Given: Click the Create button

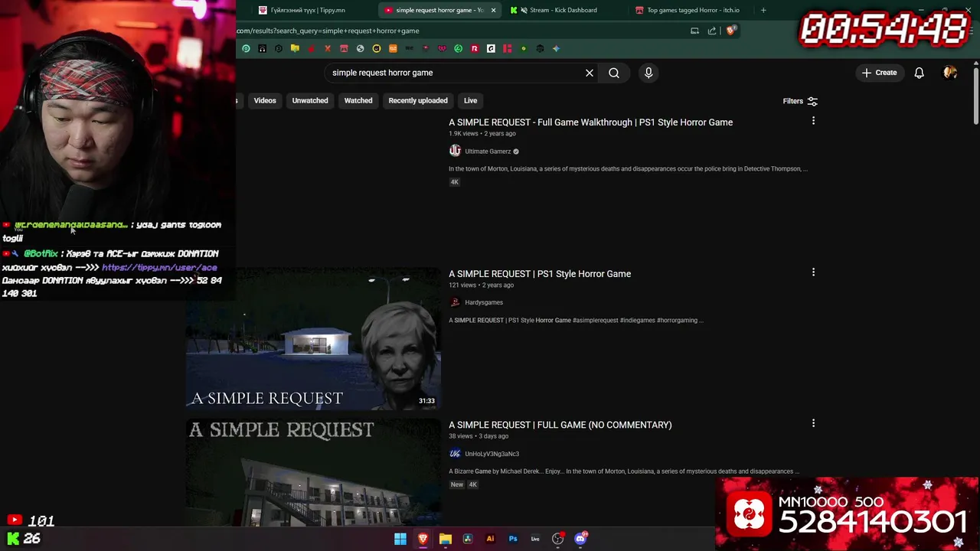Looking at the screenshot, I should [x=879, y=73].
